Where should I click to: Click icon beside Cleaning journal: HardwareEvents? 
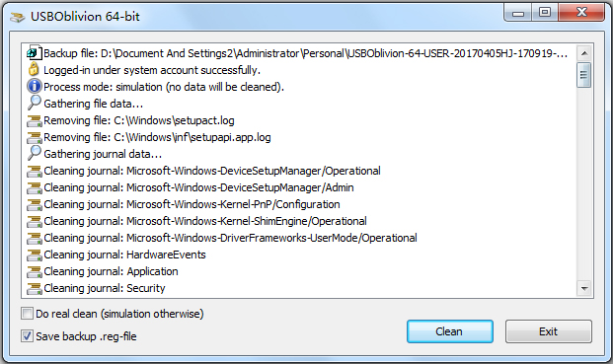click(34, 255)
